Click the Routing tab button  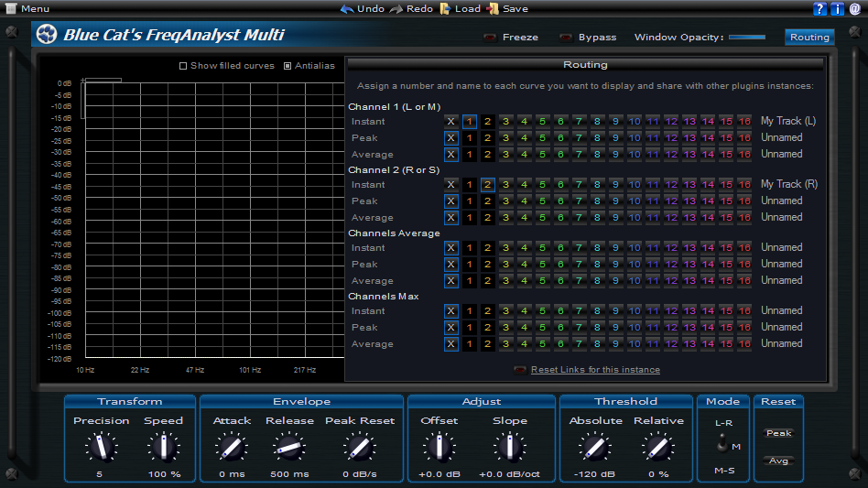coord(809,38)
